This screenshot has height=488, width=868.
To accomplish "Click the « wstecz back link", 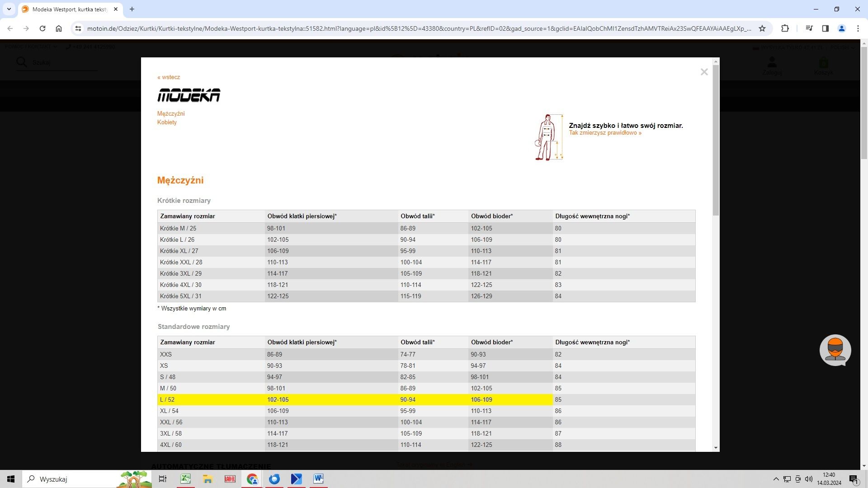I will point(169,77).
